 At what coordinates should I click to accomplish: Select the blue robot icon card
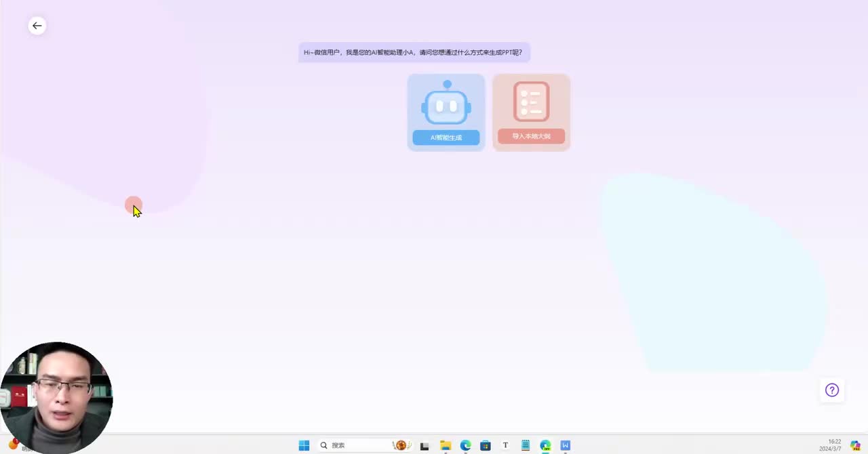click(x=446, y=112)
